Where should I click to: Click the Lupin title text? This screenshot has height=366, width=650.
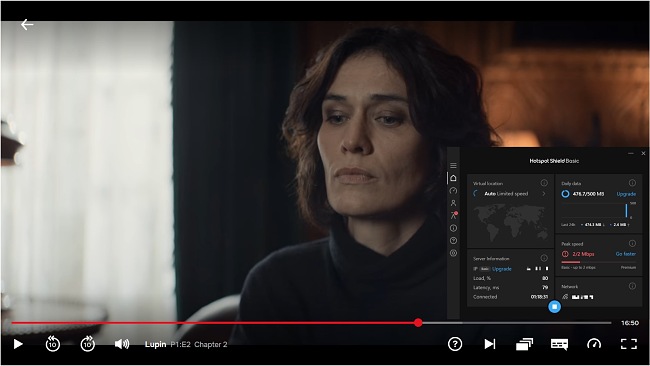(155, 344)
